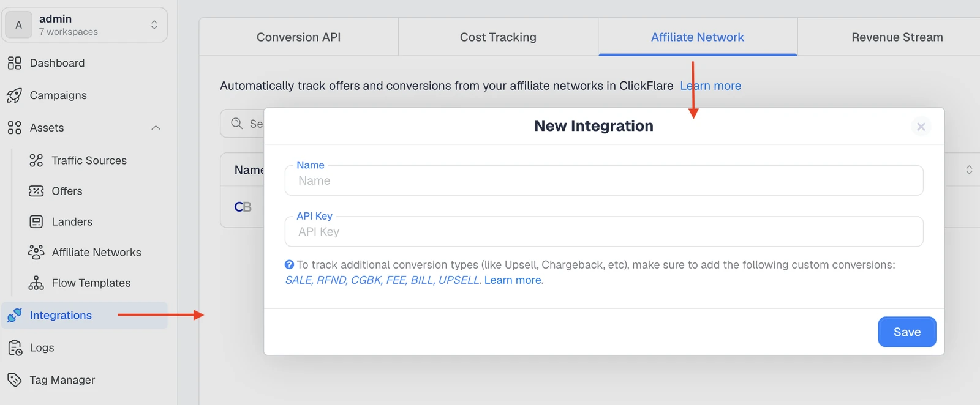
Task: Click the admin avatar letter A
Action: tap(18, 25)
